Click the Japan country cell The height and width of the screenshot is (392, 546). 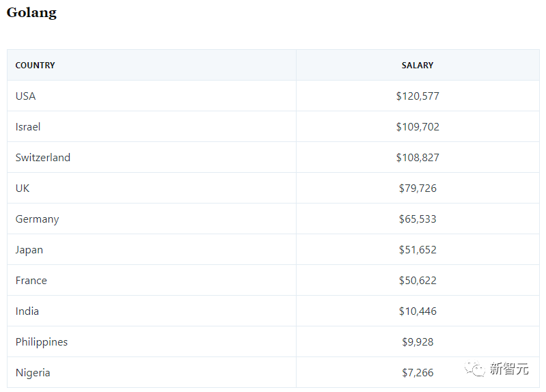29,250
